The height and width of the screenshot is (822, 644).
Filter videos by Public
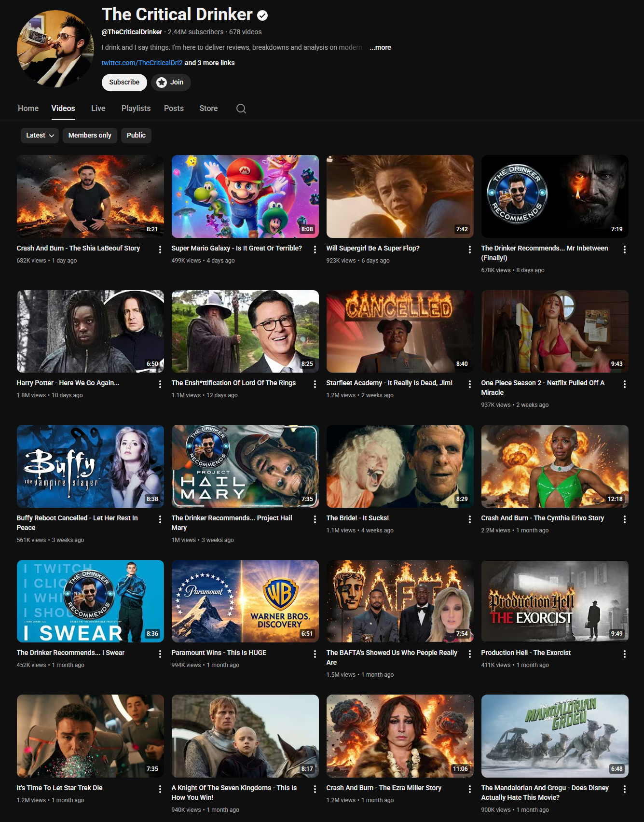[x=136, y=135]
